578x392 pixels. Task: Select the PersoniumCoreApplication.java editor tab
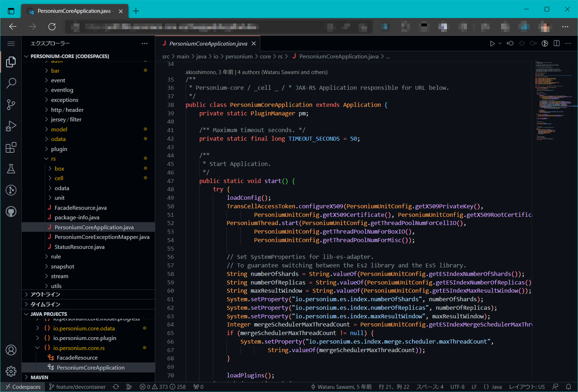click(208, 43)
